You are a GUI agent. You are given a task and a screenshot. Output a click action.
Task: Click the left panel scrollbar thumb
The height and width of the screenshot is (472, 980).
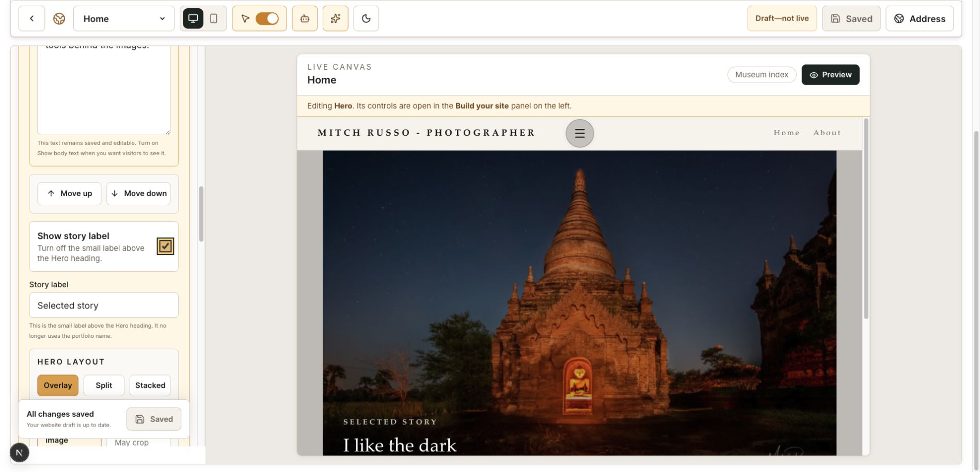pos(201,214)
